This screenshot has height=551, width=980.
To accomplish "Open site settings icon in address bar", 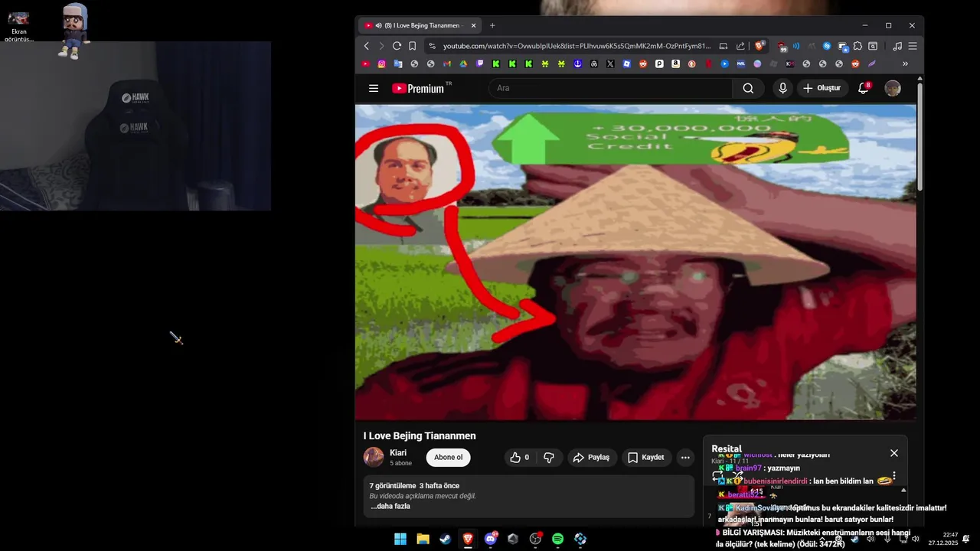I will click(x=433, y=46).
